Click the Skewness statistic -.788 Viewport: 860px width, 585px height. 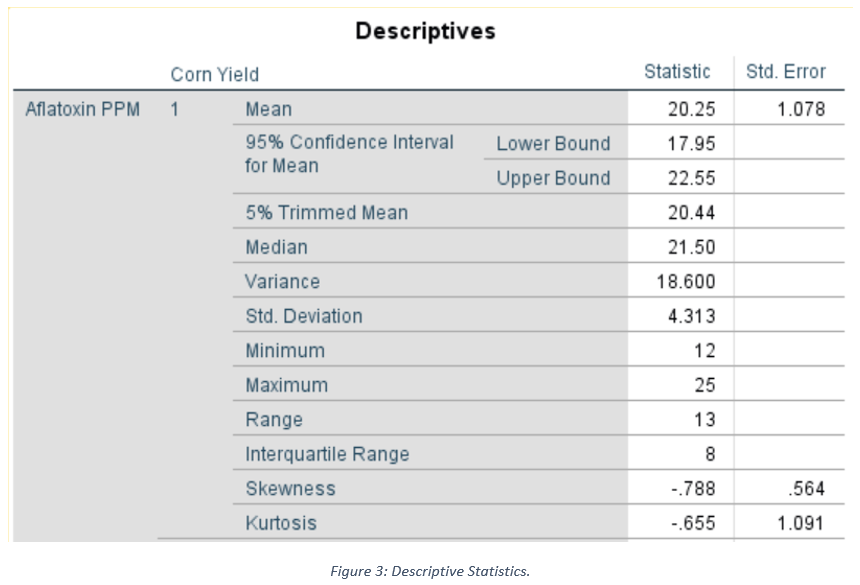(x=691, y=489)
